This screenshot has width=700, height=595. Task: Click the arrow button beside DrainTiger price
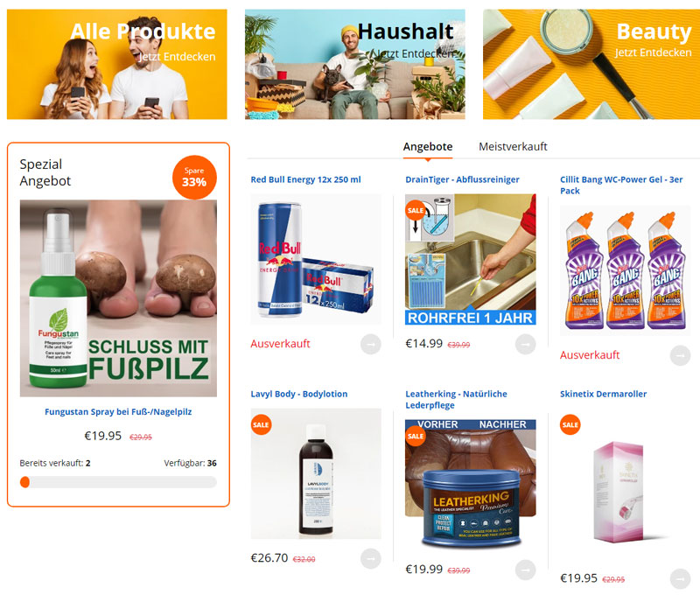pyautogui.click(x=526, y=344)
